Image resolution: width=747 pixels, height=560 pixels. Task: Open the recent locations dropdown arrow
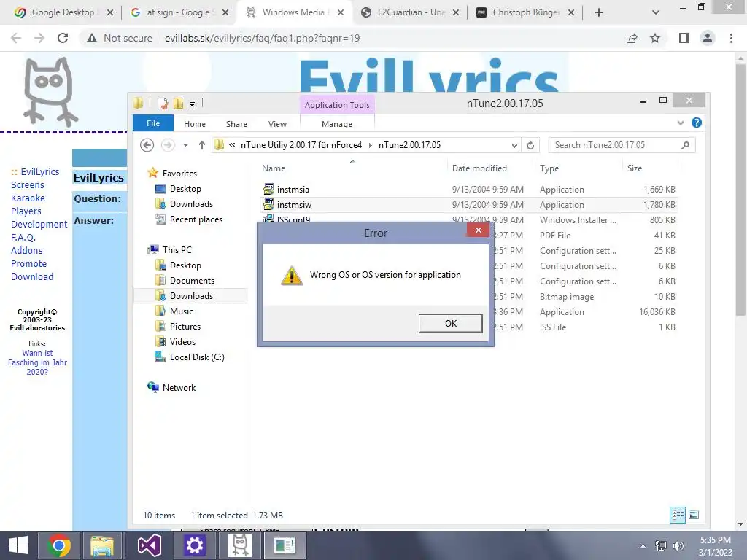point(186,145)
